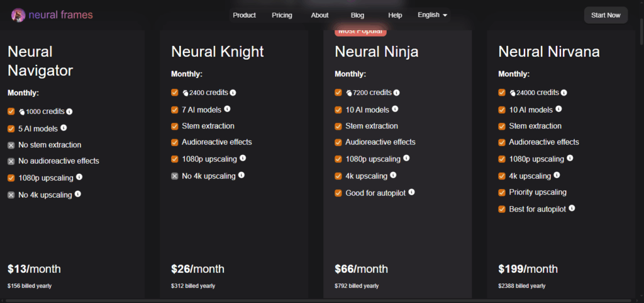Click checkbox for 1000 credits

tap(11, 111)
